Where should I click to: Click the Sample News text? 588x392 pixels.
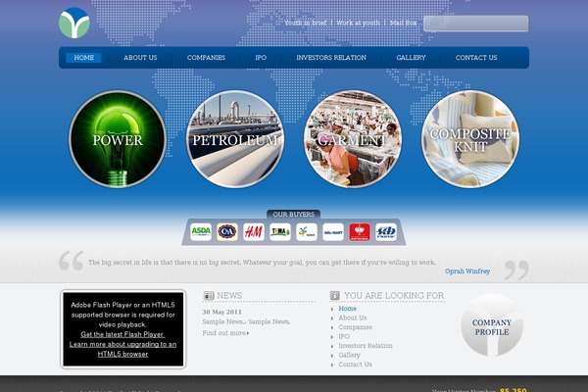246,321
